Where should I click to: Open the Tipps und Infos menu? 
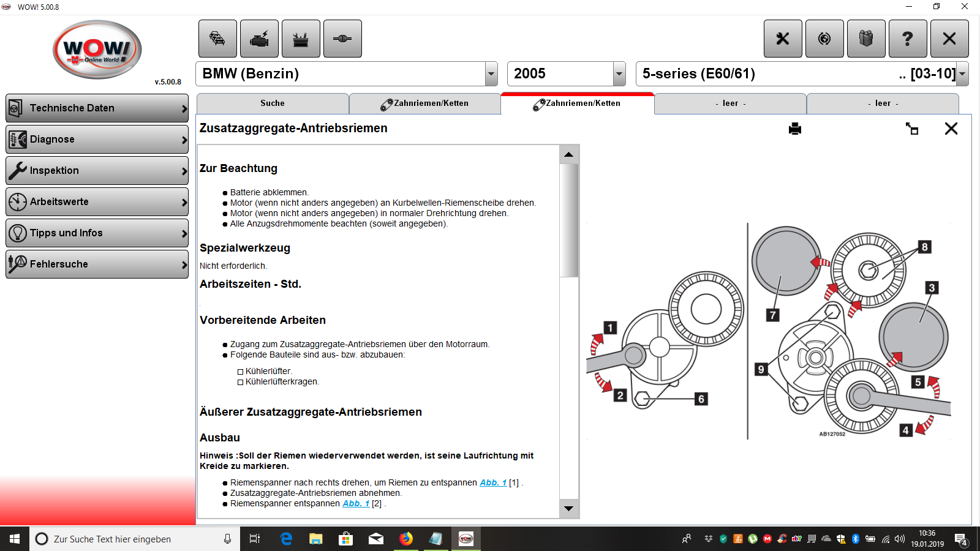[97, 233]
